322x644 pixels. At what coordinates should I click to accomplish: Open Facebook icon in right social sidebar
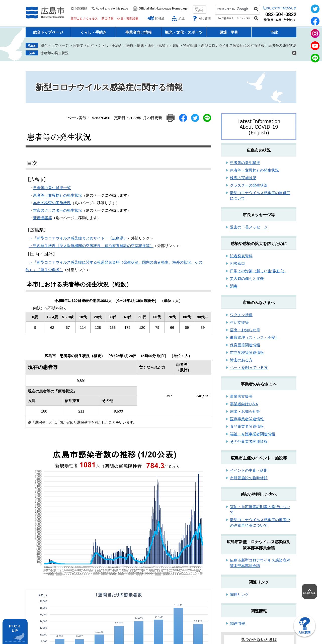pos(315,21)
